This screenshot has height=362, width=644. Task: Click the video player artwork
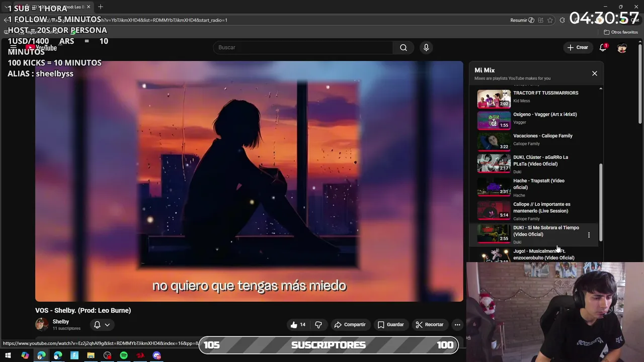click(249, 181)
